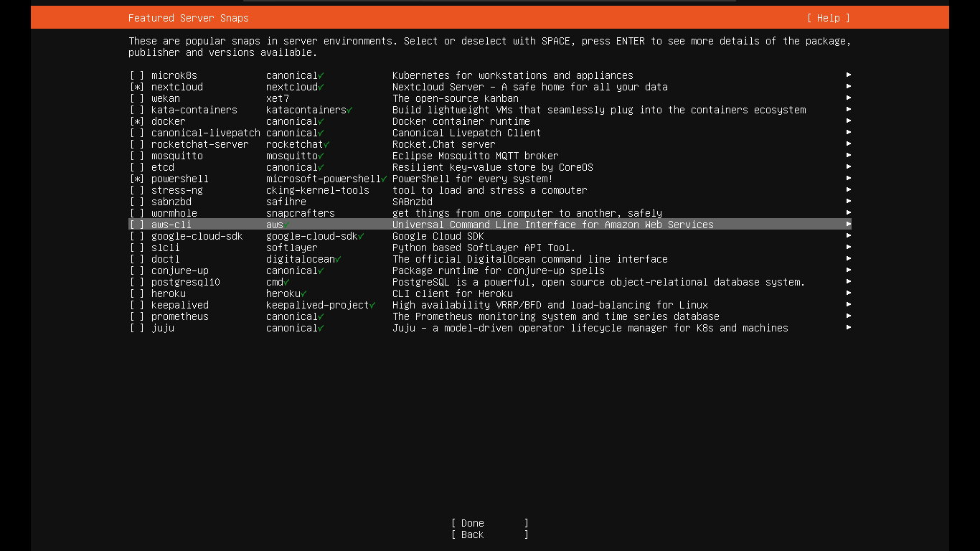The width and height of the screenshot is (980, 551).
Task: Select the aws-cli snap checkbox
Action: point(137,225)
